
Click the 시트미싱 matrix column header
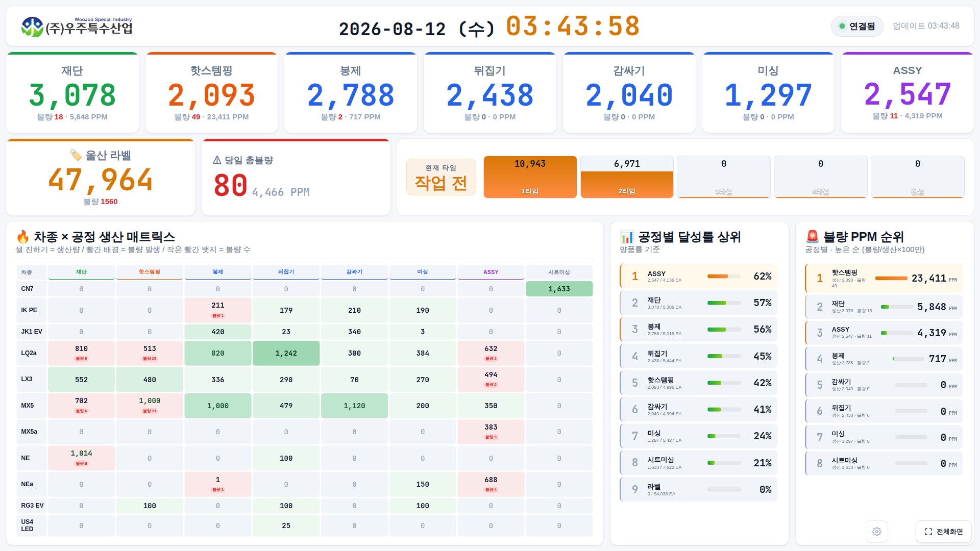pyautogui.click(x=559, y=272)
